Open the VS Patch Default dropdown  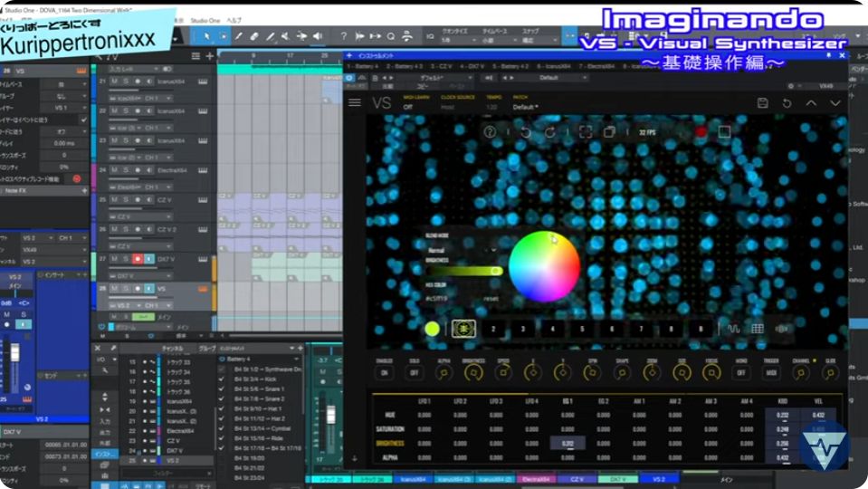(525, 107)
